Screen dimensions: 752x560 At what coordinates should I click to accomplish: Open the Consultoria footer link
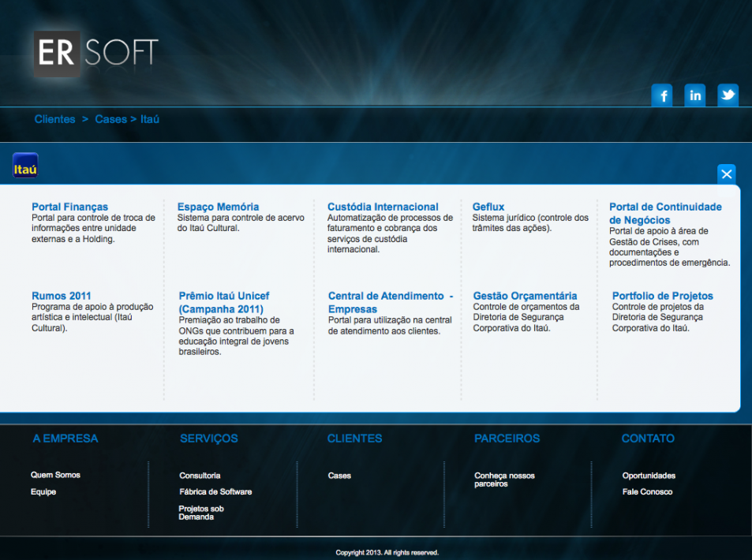(200, 476)
